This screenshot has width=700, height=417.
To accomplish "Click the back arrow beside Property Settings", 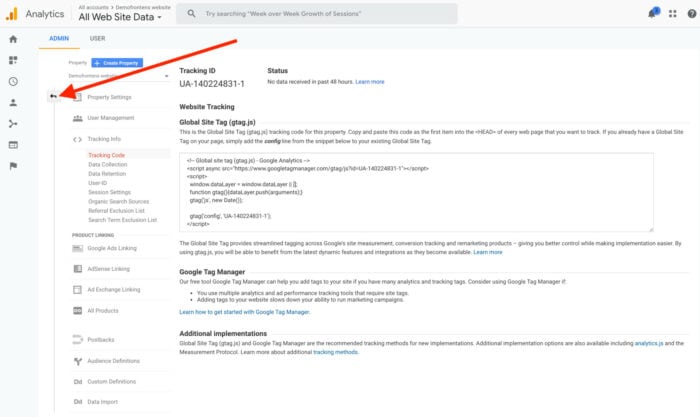I will [x=54, y=96].
